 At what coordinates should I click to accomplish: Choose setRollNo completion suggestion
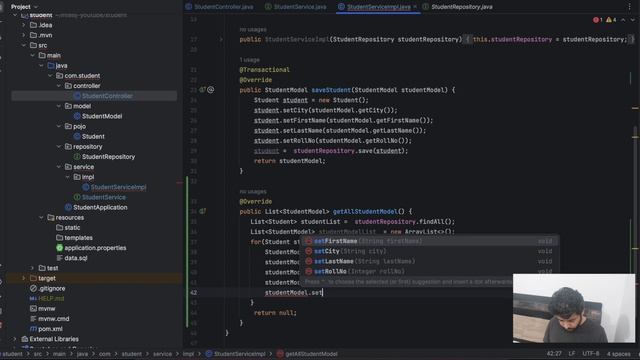[429, 271]
